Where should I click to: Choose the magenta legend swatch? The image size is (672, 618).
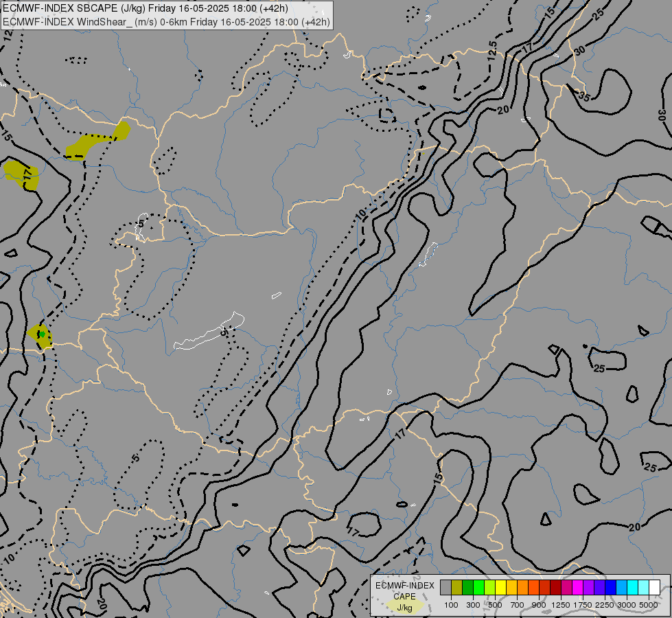(578, 588)
